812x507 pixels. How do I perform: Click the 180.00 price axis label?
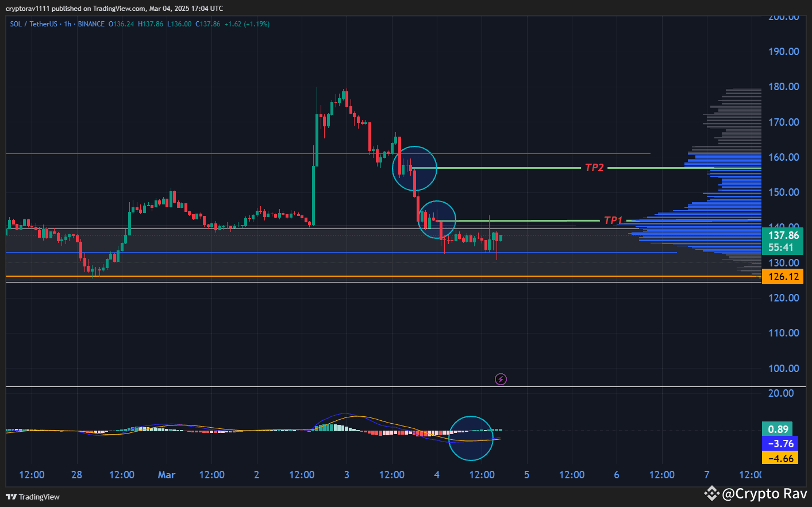click(x=784, y=87)
